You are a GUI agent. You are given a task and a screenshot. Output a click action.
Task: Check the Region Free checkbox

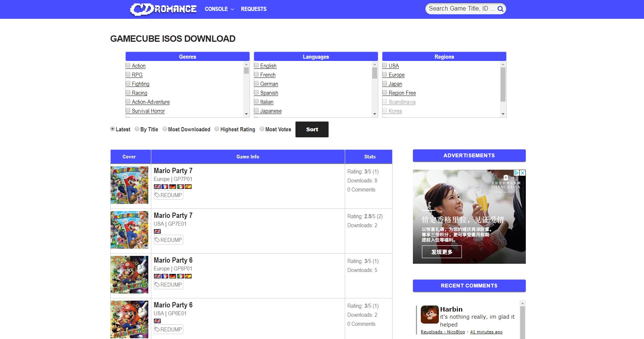pyautogui.click(x=385, y=92)
